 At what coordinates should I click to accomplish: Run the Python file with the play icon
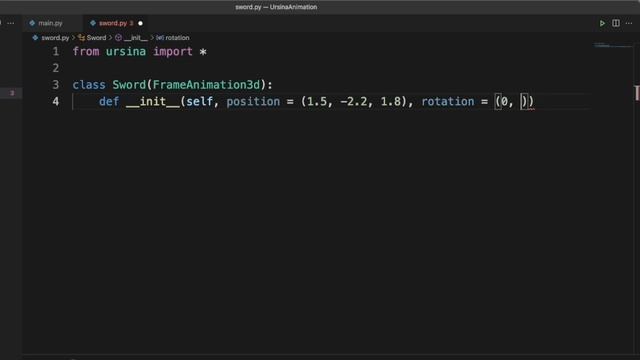point(602,23)
